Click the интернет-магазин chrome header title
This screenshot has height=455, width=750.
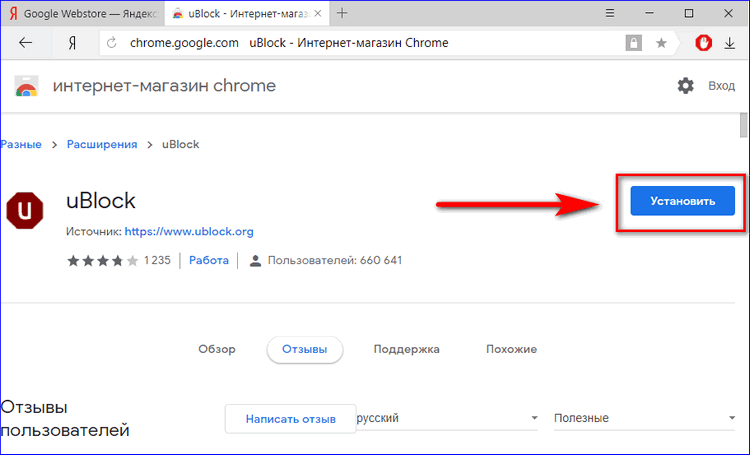pos(164,86)
